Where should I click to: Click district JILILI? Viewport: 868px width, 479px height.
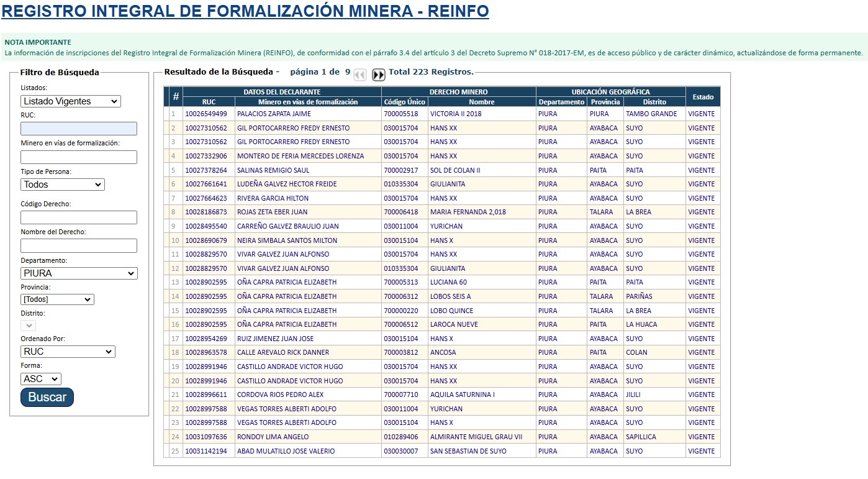(x=633, y=395)
